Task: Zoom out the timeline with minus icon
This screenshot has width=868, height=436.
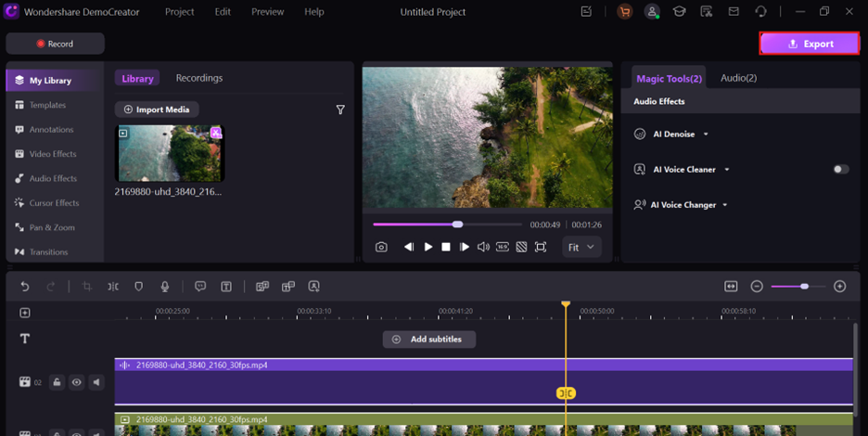Action: point(757,287)
